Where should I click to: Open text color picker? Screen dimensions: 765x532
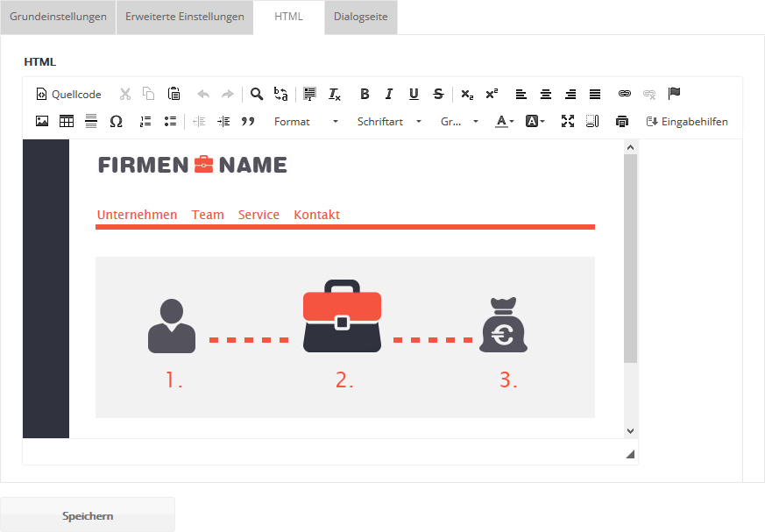coord(504,122)
